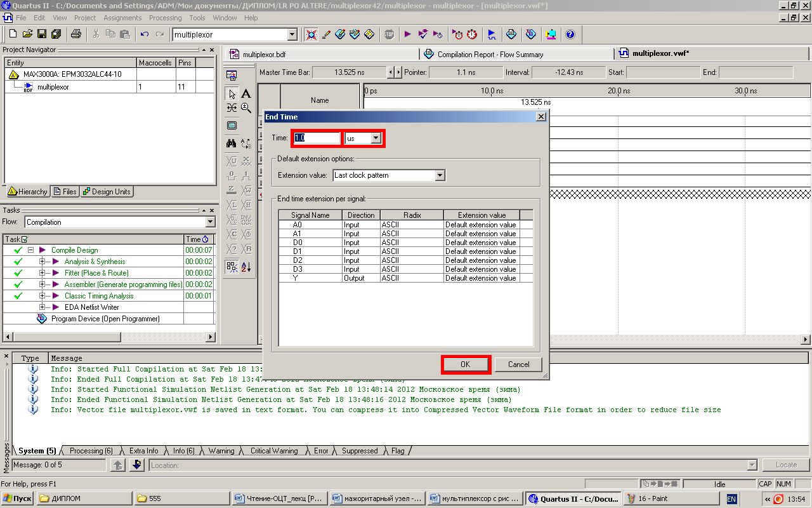Open the time unit dropdown showing us

376,138
